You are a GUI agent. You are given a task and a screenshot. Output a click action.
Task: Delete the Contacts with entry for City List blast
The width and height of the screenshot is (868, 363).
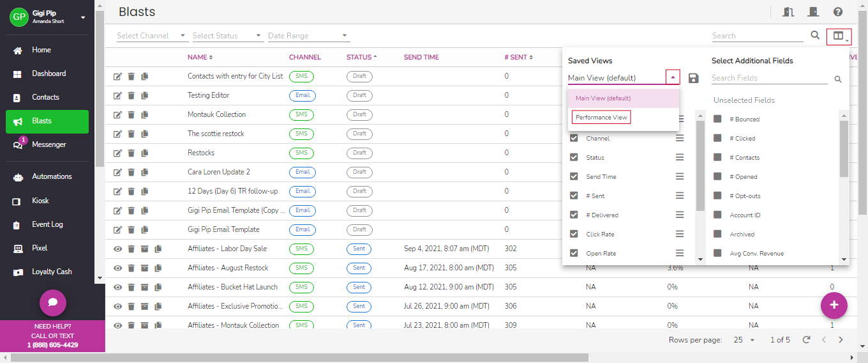pos(131,76)
